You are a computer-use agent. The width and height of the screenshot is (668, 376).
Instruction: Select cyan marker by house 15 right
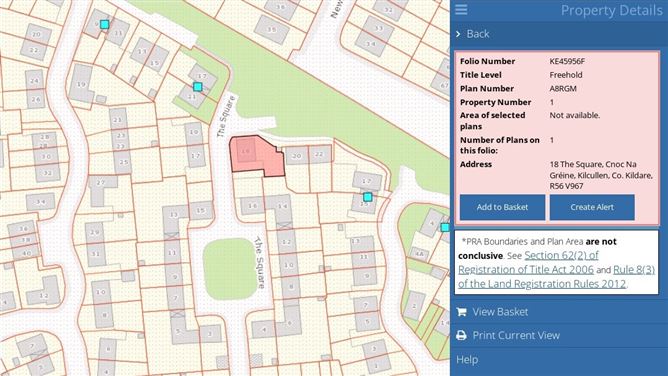[x=368, y=197]
